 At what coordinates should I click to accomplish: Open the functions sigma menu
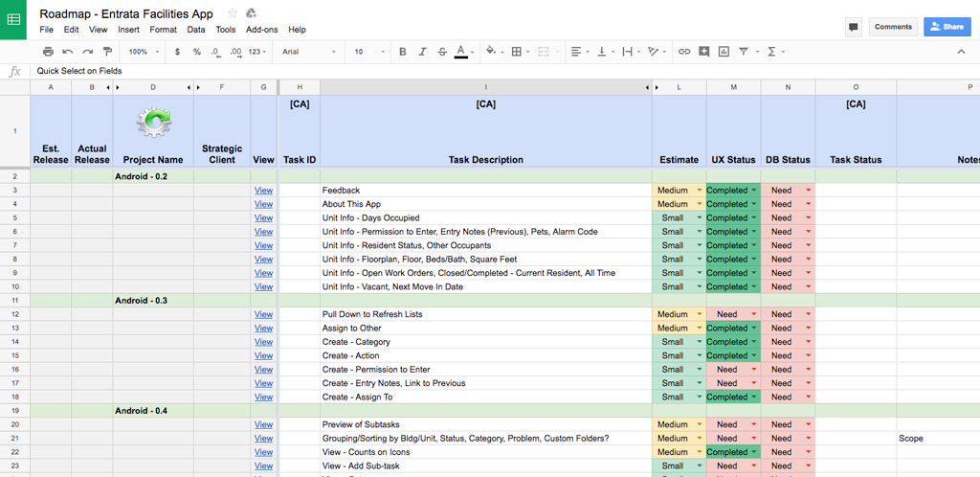(x=772, y=52)
